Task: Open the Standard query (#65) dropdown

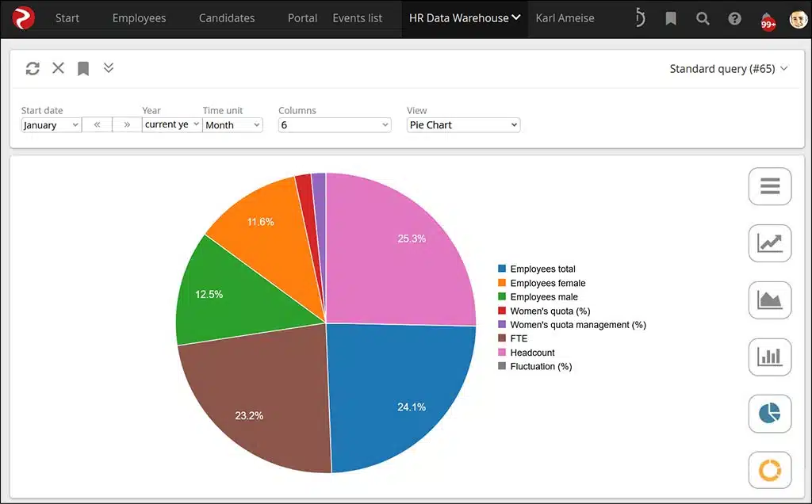Action: coord(729,69)
